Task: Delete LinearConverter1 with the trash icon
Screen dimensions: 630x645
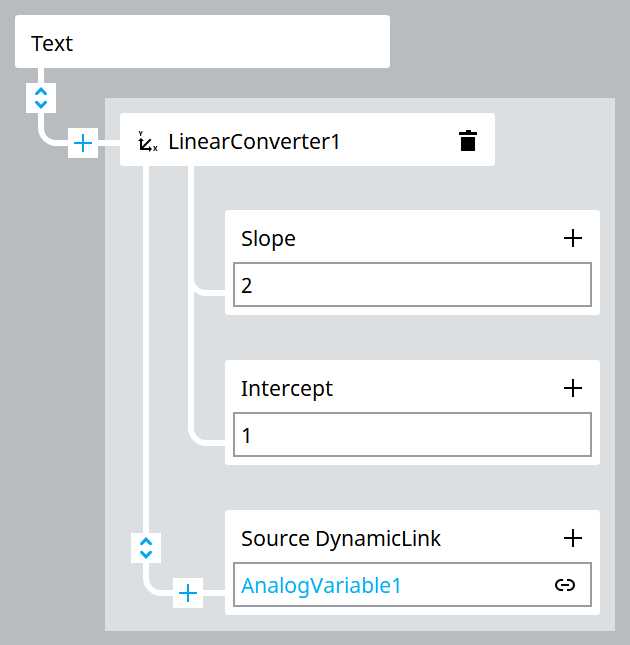Action: pyautogui.click(x=468, y=141)
